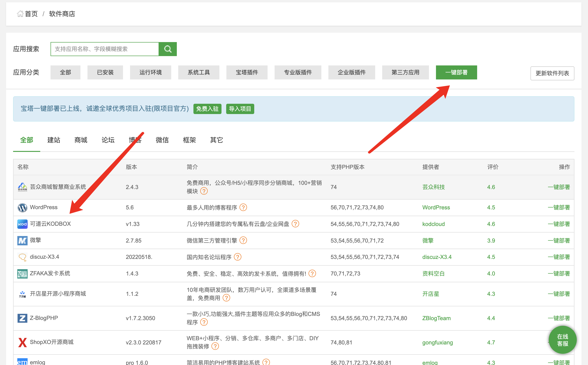The width and height of the screenshot is (588, 365).
Task: Switch to the 论坛 tab
Action: tap(108, 140)
